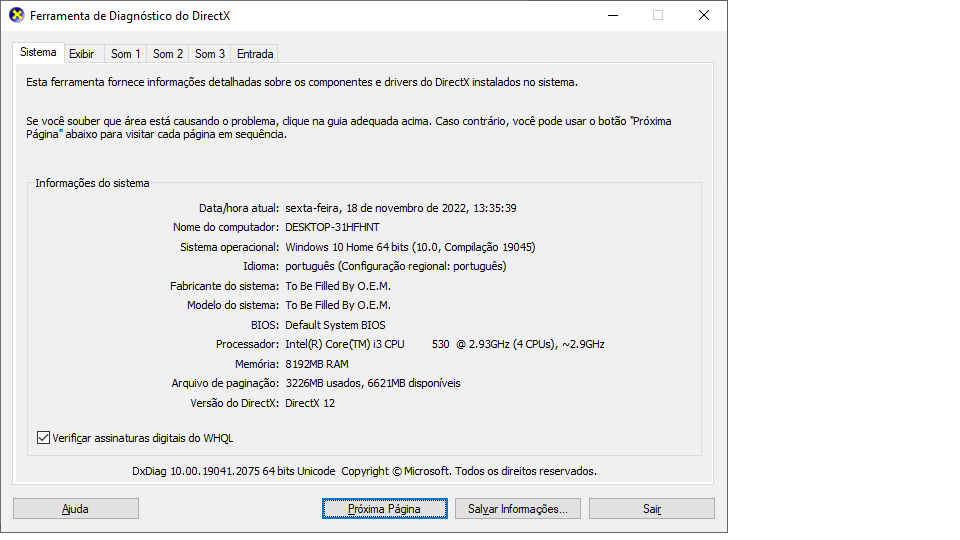Click Fabricante do sistema value To Be Filled
960x540 pixels.
click(338, 286)
